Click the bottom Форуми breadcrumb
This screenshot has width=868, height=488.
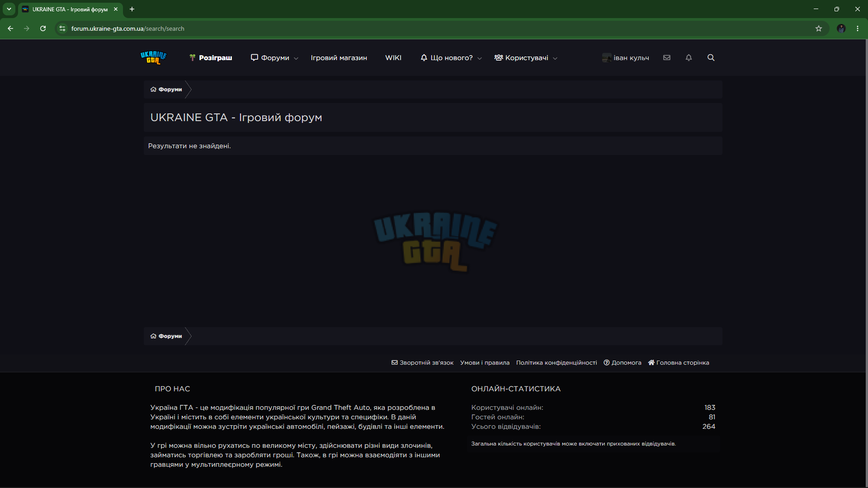pyautogui.click(x=166, y=336)
